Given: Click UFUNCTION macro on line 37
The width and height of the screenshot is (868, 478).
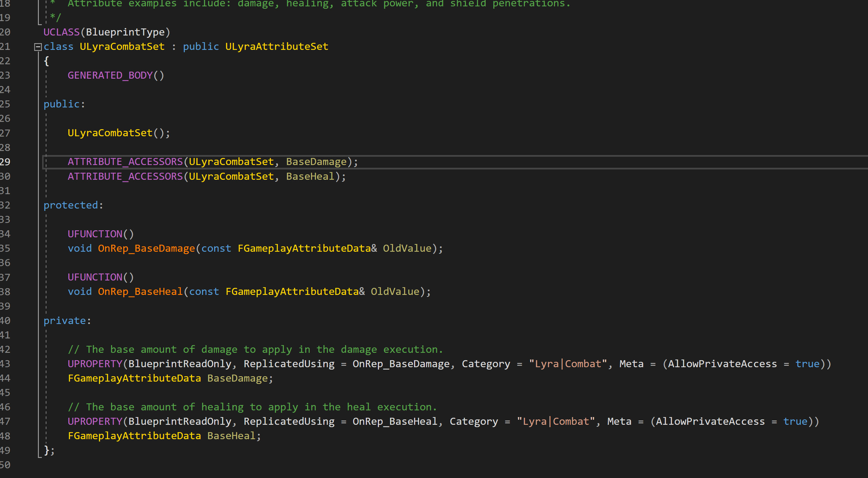Looking at the screenshot, I should pyautogui.click(x=95, y=277).
